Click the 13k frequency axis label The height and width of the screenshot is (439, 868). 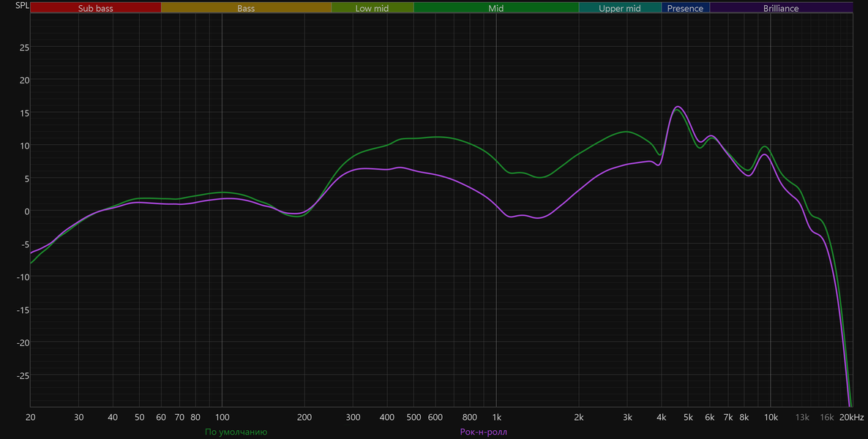pyautogui.click(x=802, y=417)
